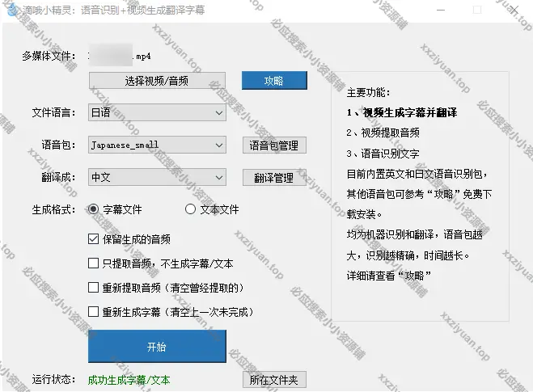Enable 只提取音频，不生成字幕/文本
The image size is (533, 392).
[x=94, y=263]
